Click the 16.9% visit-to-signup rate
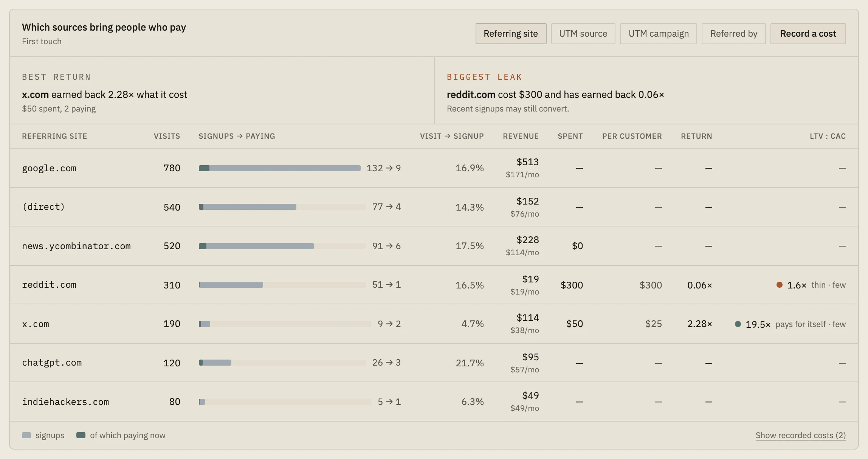The image size is (868, 459). 470,168
